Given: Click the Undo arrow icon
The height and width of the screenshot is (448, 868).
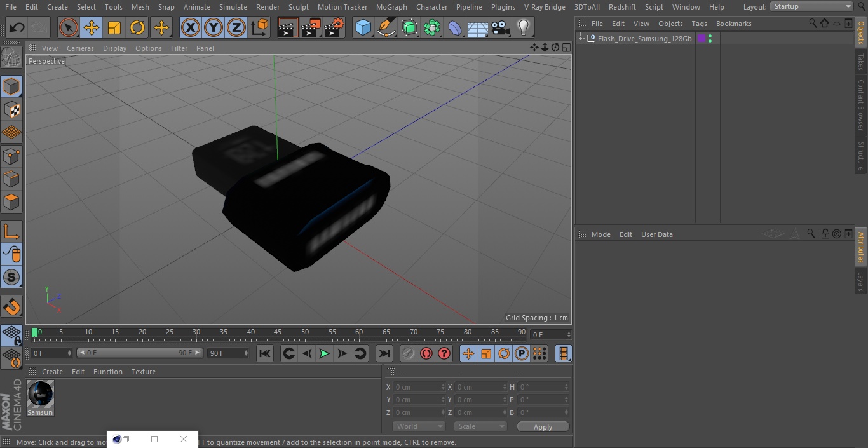Looking at the screenshot, I should [x=17, y=27].
